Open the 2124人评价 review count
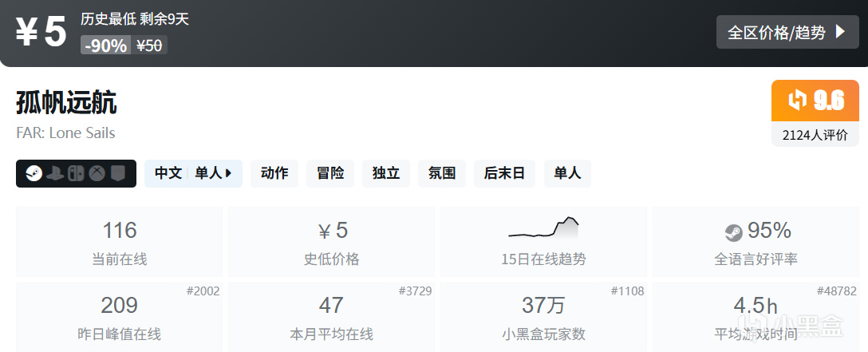This screenshot has width=868, height=352. [x=815, y=134]
